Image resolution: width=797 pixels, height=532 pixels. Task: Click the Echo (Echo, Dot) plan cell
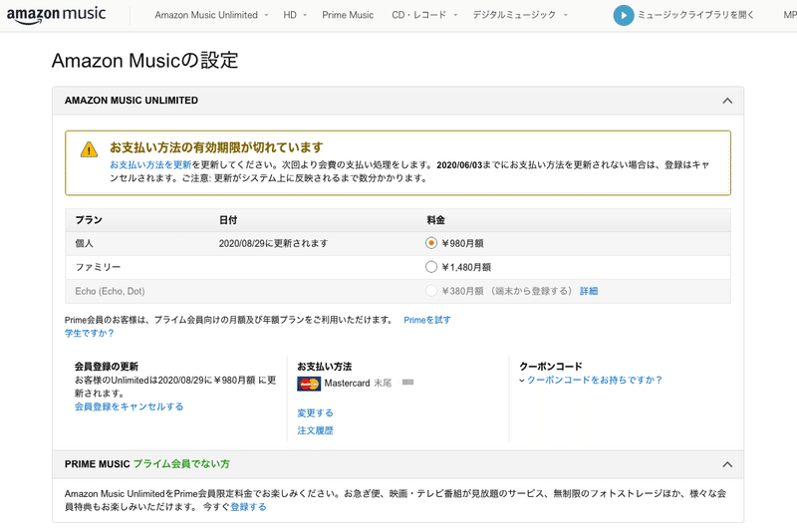click(x=110, y=291)
